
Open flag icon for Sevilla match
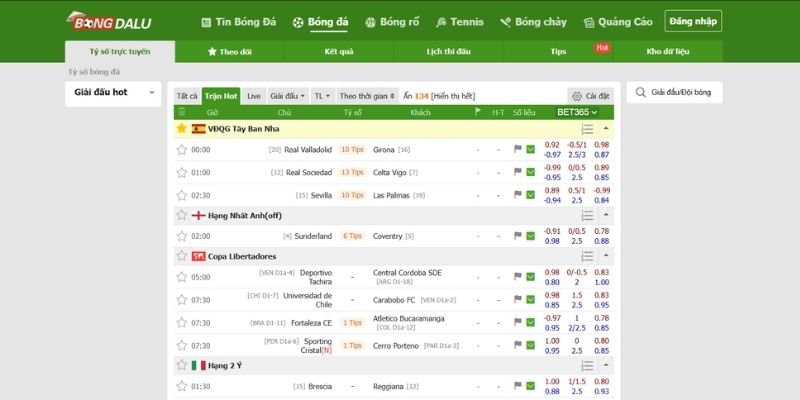coord(518,195)
